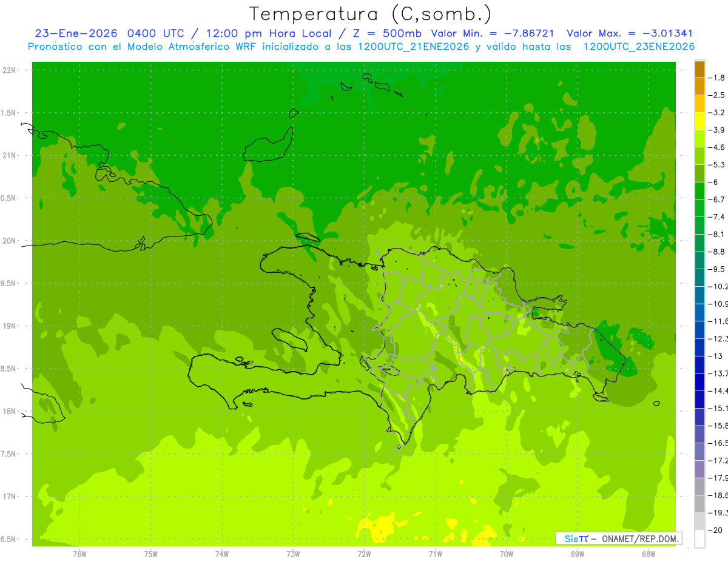Click the '-7.4' legend value
Viewport: 728px width, 562px height.
click(716, 216)
